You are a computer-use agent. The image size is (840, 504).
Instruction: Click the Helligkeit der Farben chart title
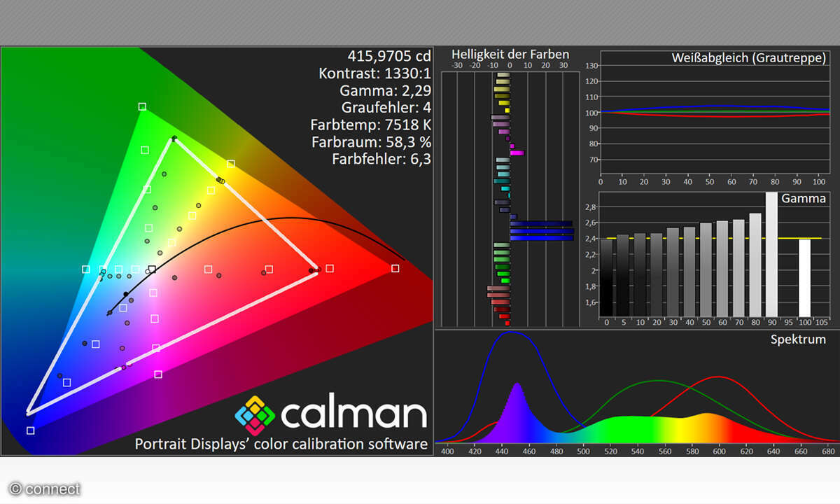pos(510,54)
